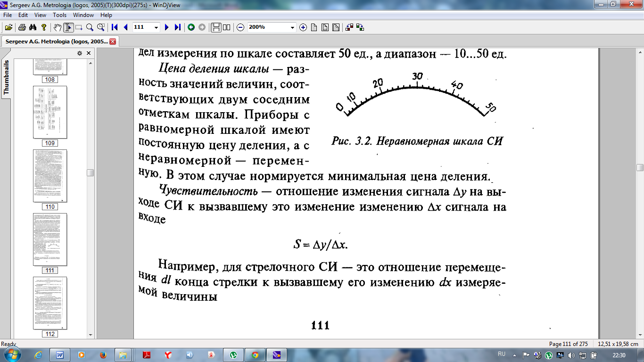The height and width of the screenshot is (362, 644).
Task: Click the grey Forward navigation button
Action: 202,27
